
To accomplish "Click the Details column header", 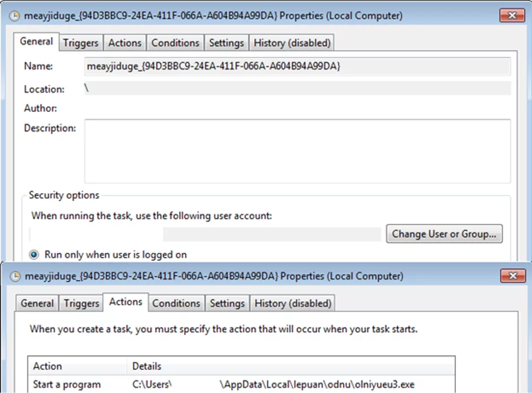I will 291,366.
